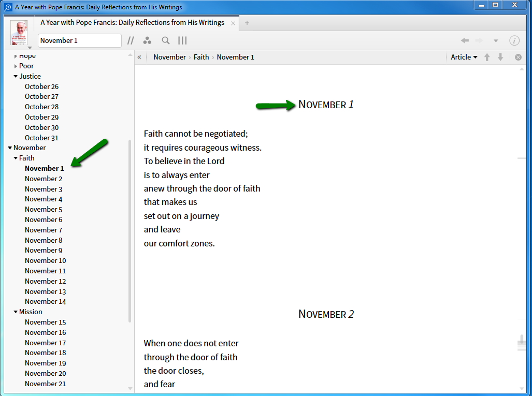Select November 8 in the contents tree
Image resolution: width=532 pixels, height=396 pixels.
[44, 240]
